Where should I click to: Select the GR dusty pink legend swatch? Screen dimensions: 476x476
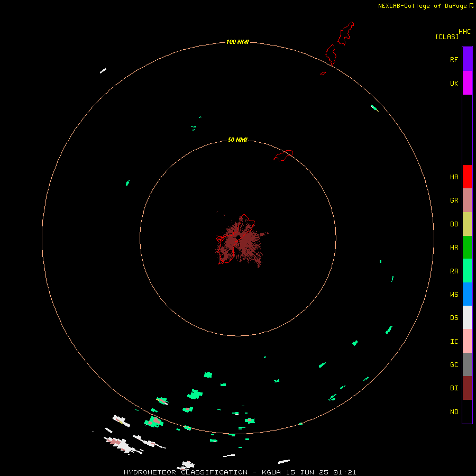[x=467, y=200]
